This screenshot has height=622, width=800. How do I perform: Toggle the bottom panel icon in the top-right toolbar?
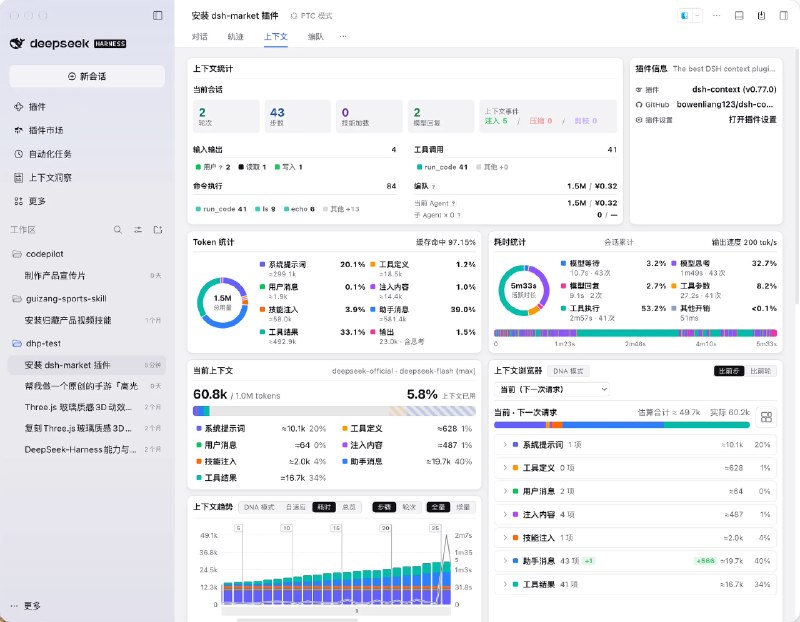[739, 16]
